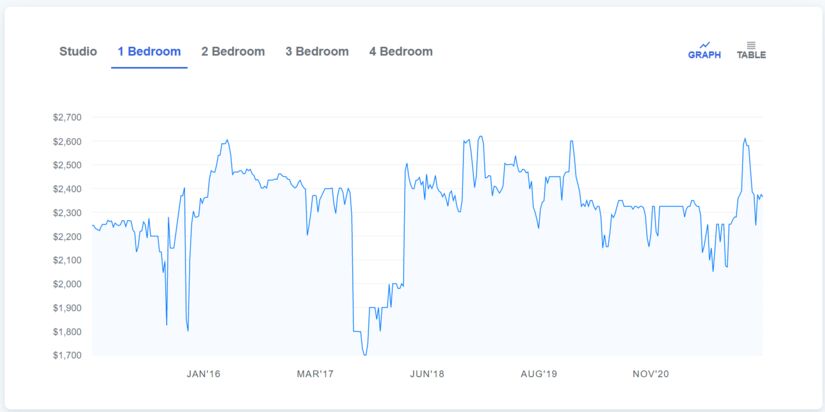Select the NOV'20 axis label
825x412 pixels.
click(650, 374)
